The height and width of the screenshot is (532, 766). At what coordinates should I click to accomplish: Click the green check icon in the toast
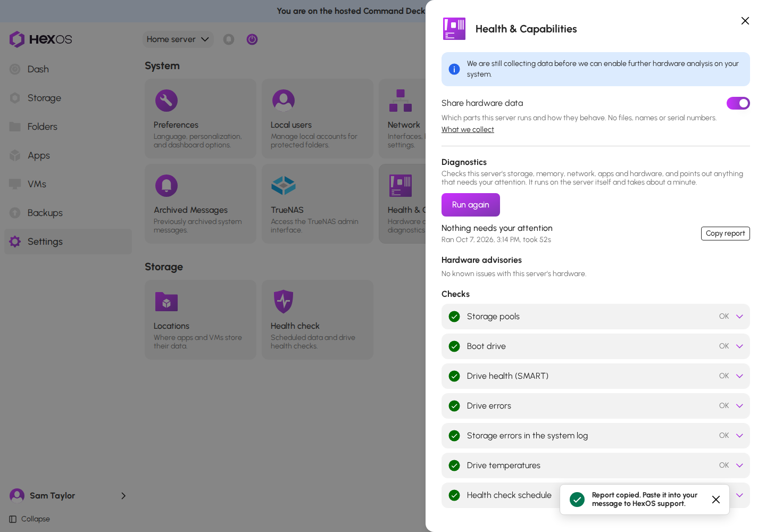point(577,500)
